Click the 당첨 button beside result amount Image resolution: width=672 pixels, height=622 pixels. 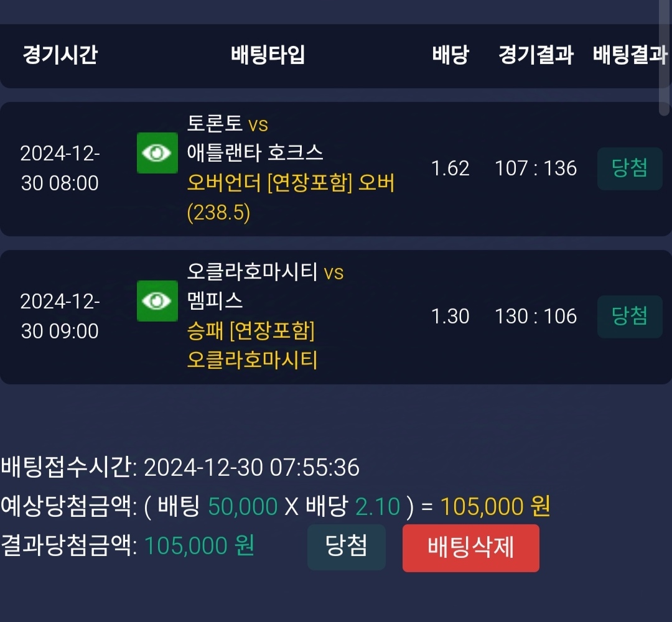point(346,547)
